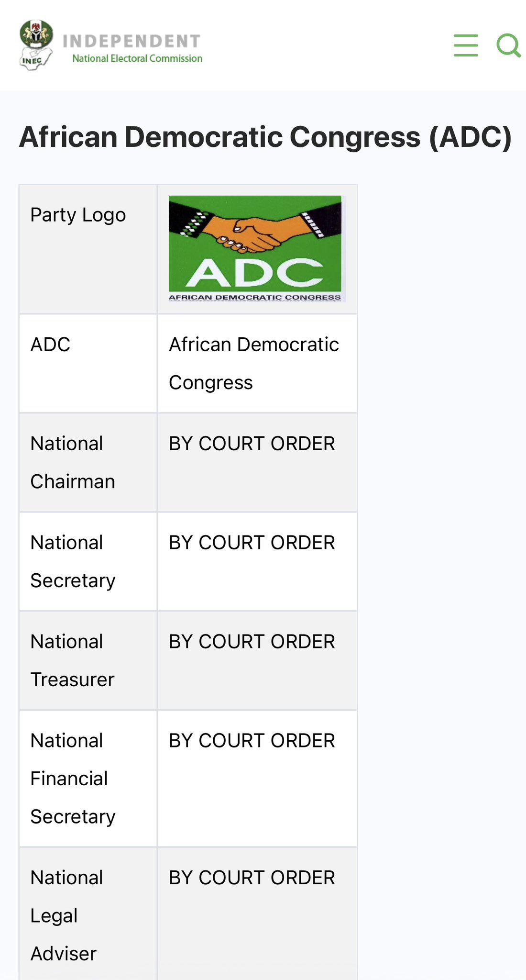Click the "African Democratic Congress" name cell
The width and height of the screenshot is (526, 980).
point(254,363)
